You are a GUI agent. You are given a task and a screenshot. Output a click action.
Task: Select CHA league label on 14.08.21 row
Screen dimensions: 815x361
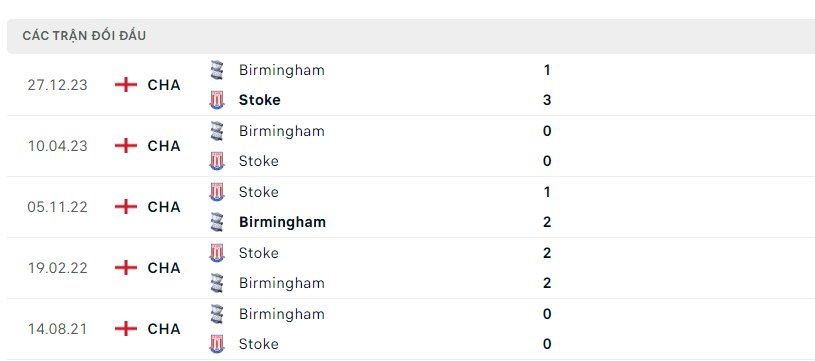pyautogui.click(x=164, y=329)
